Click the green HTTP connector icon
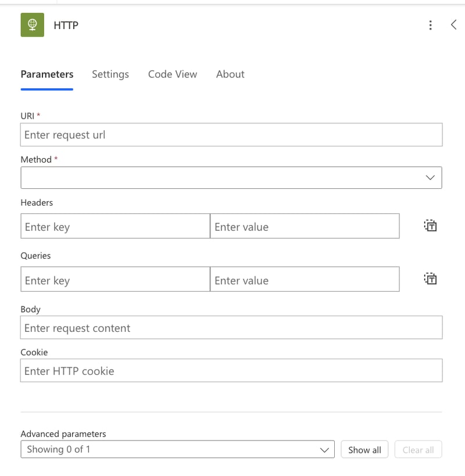This screenshot has height=476, width=465. [33, 25]
